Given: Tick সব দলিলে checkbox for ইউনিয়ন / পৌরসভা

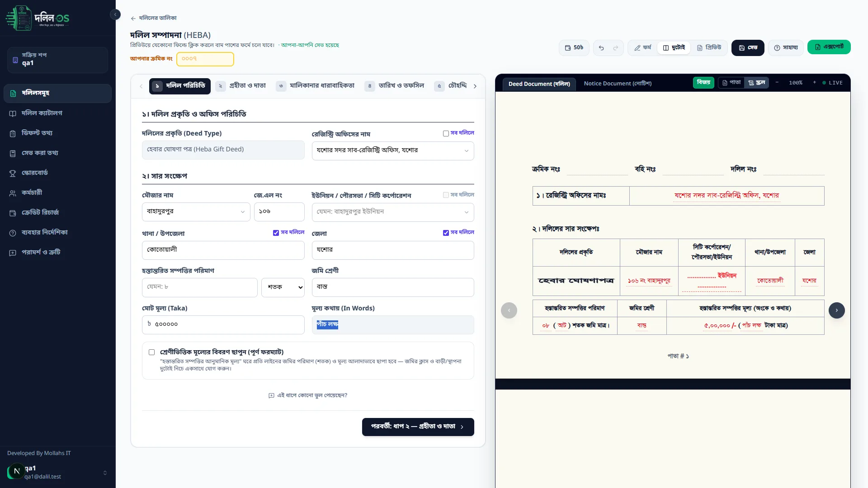Looking at the screenshot, I should tap(446, 195).
